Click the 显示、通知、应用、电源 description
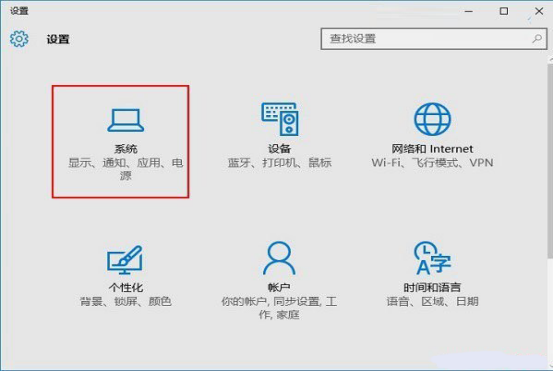Viewport: 554px width, 372px height. point(125,169)
